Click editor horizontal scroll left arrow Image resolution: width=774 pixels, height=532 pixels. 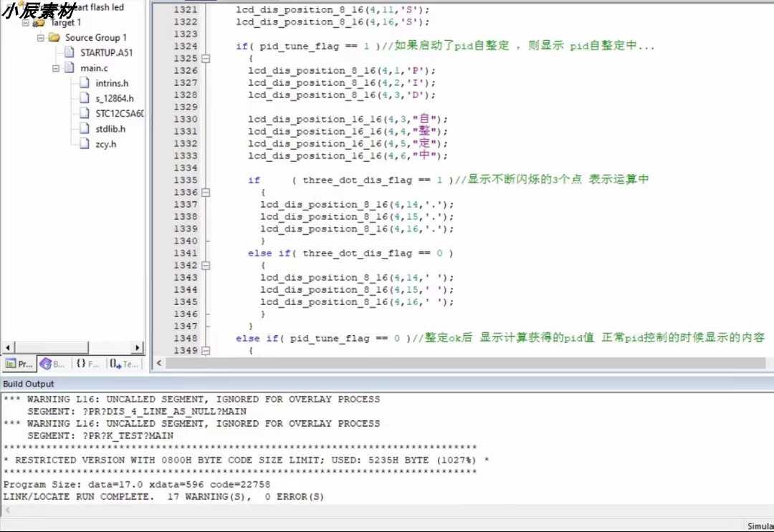(x=159, y=363)
